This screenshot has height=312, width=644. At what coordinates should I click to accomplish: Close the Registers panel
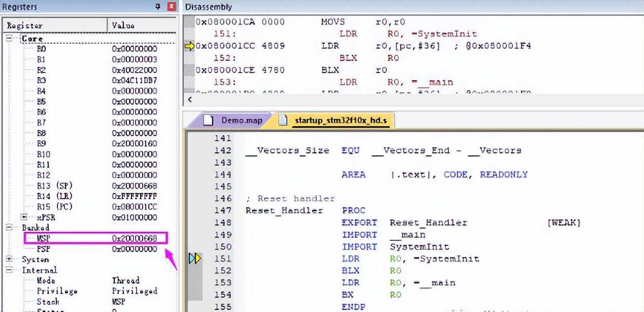click(x=172, y=7)
